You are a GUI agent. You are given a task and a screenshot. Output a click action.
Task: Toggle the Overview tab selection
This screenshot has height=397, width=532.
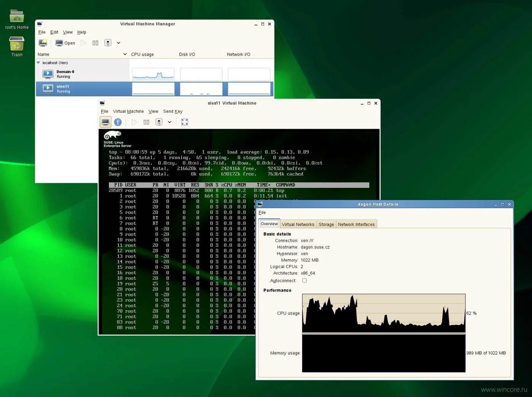click(269, 224)
